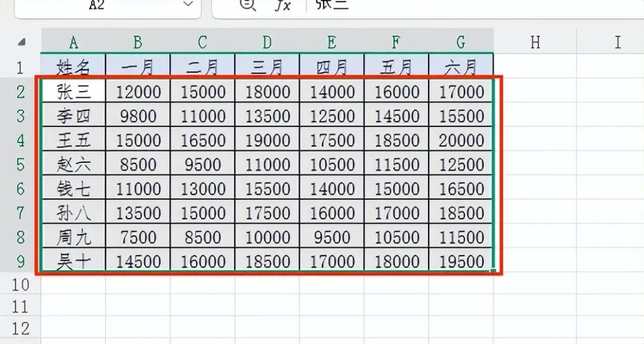This screenshot has width=644, height=344.
Task: Click 张三's 一月 value 12000
Action: pos(138,91)
